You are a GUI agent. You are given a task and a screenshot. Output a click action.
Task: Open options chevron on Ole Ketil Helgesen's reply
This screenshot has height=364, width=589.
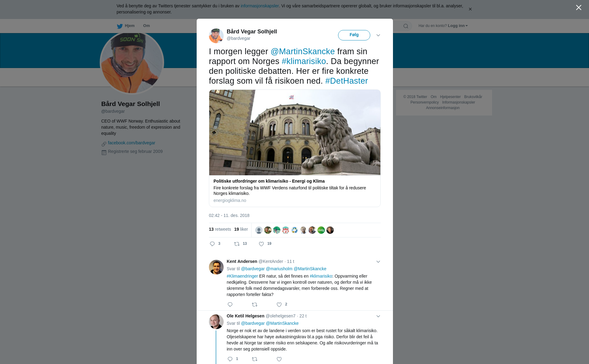pyautogui.click(x=378, y=316)
